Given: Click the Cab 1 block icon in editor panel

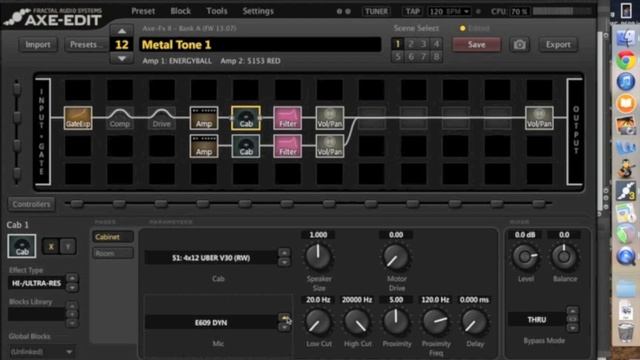Looking at the screenshot, I should 22,246.
